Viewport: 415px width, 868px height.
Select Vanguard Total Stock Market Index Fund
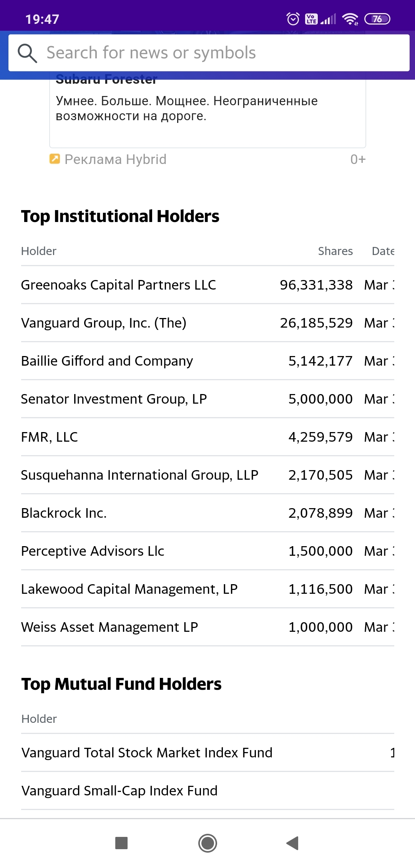coord(147,753)
